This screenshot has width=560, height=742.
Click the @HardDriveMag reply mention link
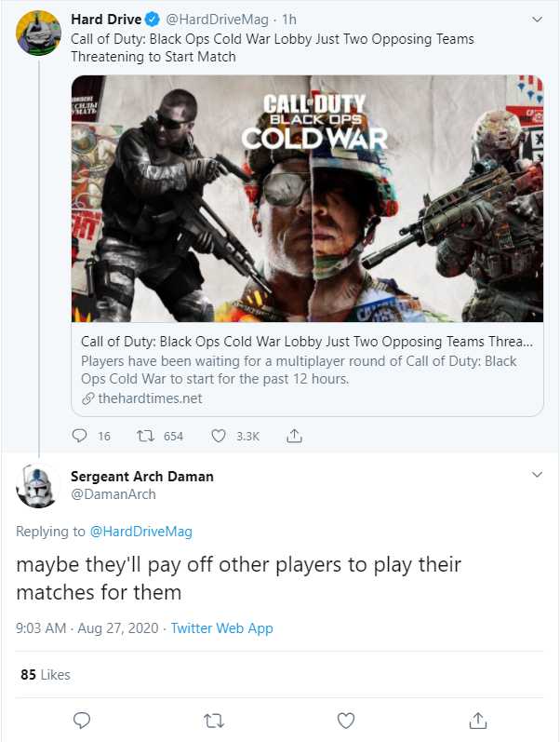(x=140, y=532)
